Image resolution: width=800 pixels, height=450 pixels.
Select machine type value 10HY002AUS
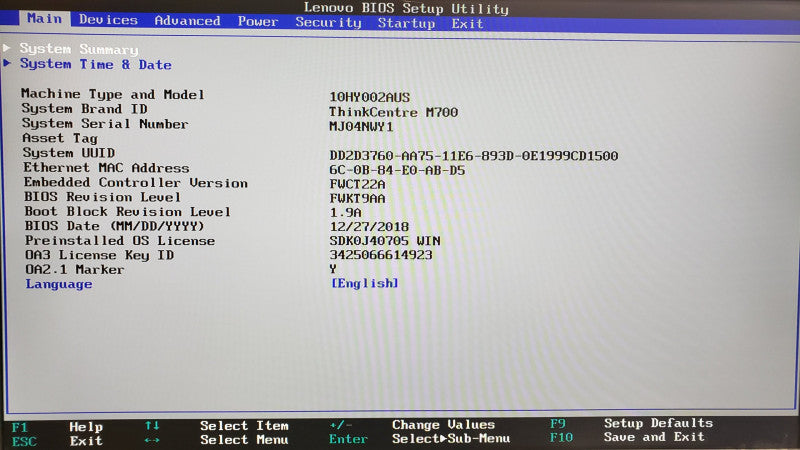pyautogui.click(x=369, y=97)
